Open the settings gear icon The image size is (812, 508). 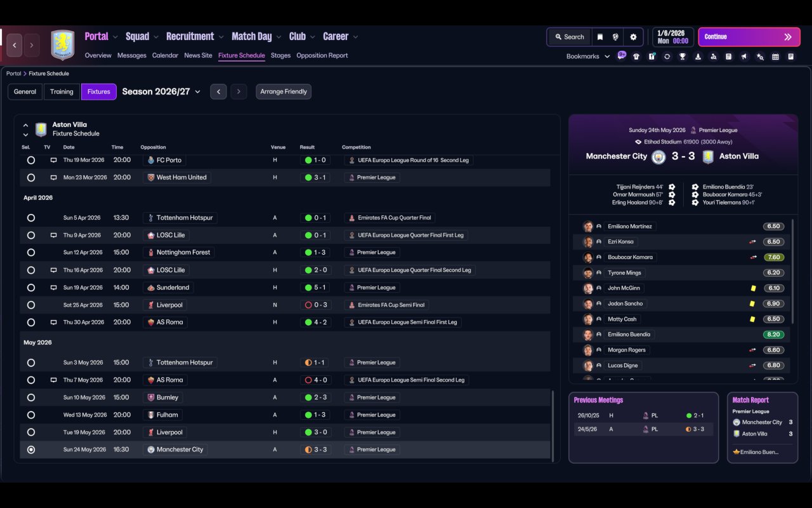tap(633, 37)
